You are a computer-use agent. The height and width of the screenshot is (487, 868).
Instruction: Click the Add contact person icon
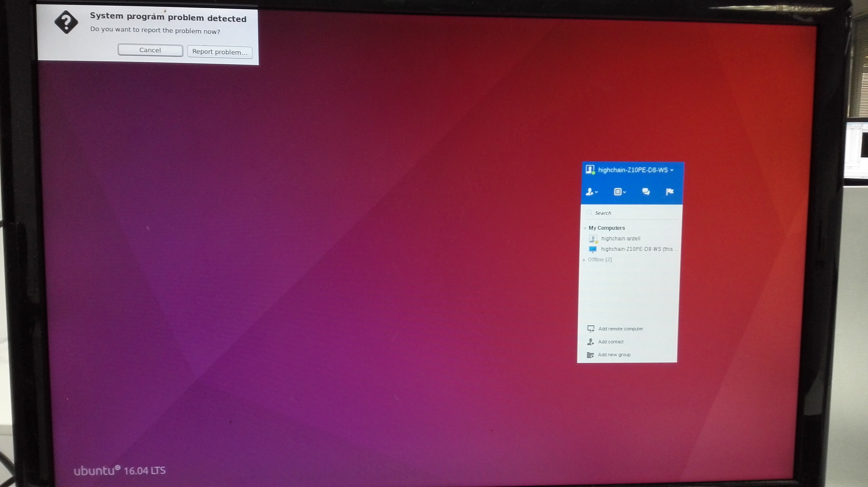[590, 342]
